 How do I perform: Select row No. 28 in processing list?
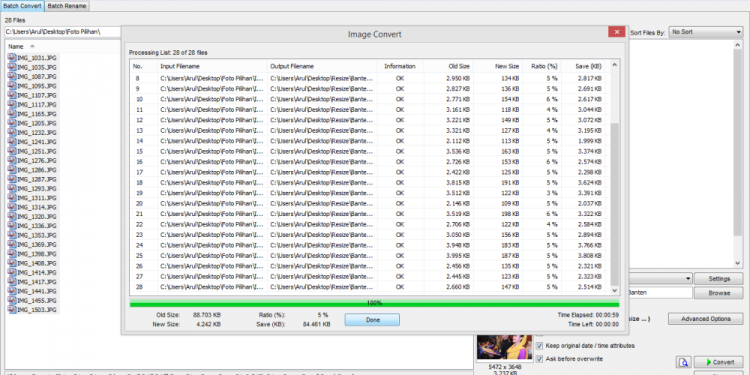pos(370,287)
